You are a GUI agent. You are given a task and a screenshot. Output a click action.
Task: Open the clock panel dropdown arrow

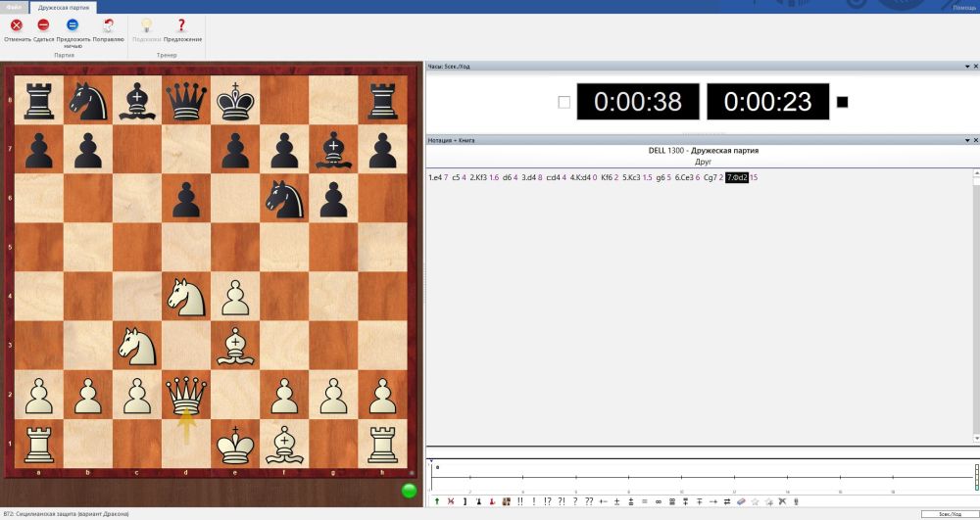click(967, 67)
